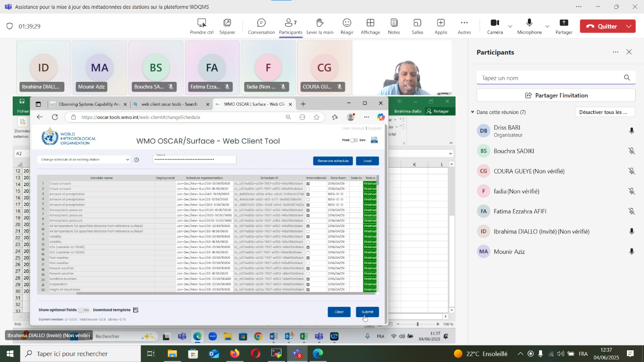Screen dimensions: 644x362
Task: Open Microsoft Teams from the Windows taskbar
Action: tap(297, 354)
